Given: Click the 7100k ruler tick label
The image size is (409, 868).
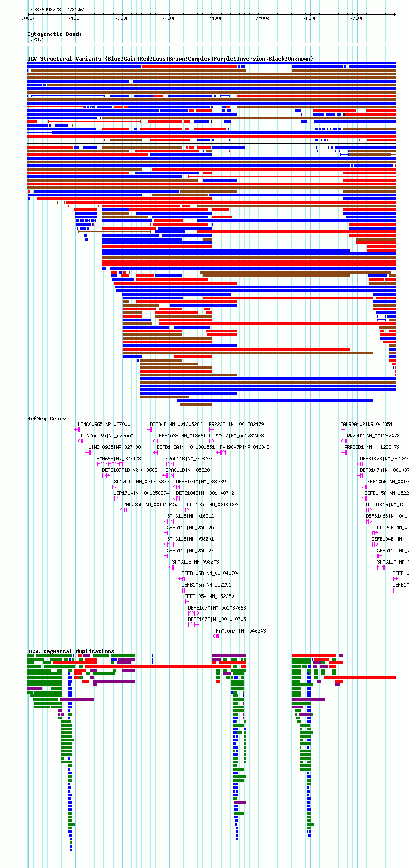Looking at the screenshot, I should [75, 18].
